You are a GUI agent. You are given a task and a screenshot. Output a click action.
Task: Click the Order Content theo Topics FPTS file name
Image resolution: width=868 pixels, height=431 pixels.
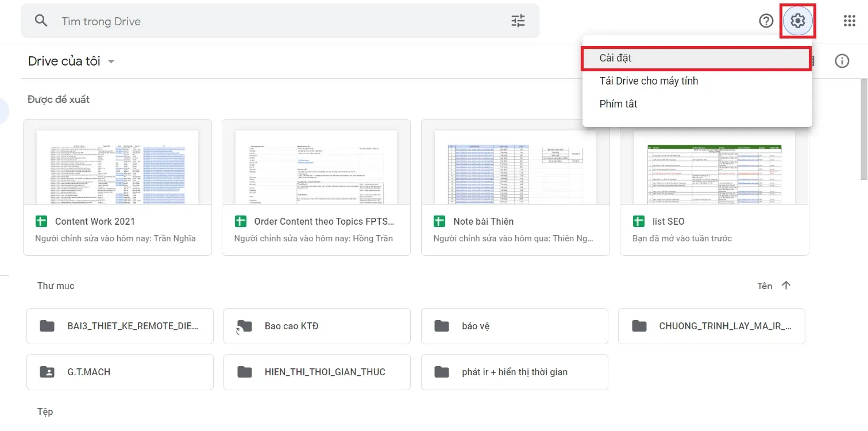pos(325,222)
